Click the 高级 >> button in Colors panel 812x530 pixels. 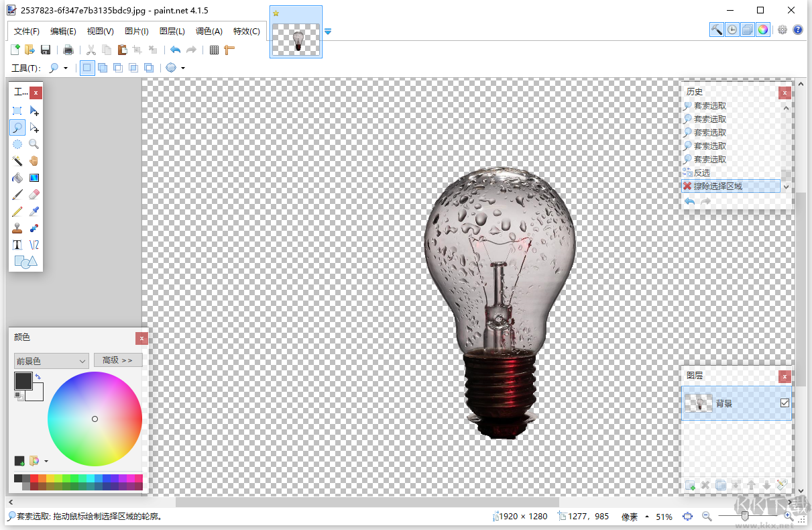coord(117,360)
